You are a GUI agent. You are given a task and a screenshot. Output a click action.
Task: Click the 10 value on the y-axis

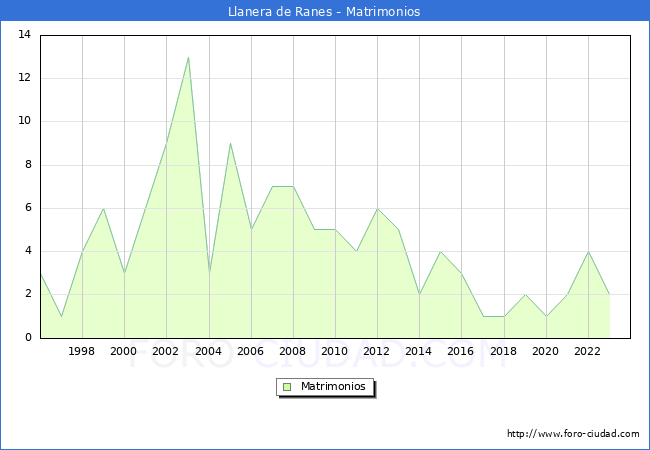[x=24, y=121]
